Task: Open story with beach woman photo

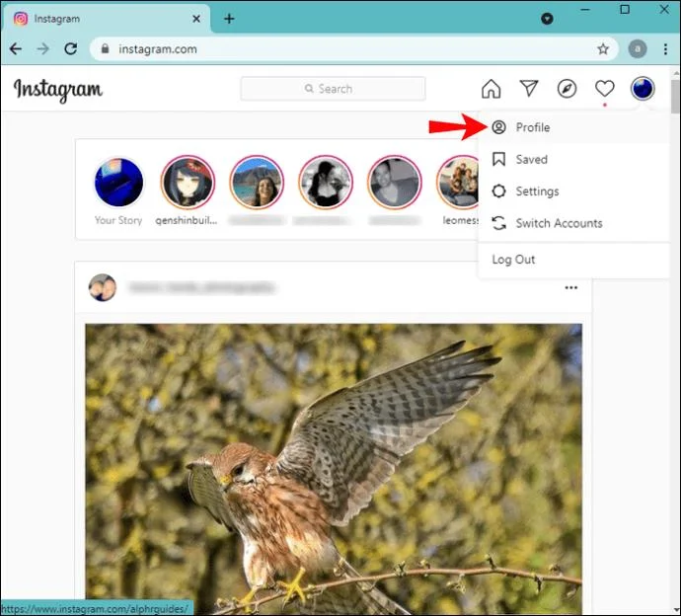Action: pos(257,183)
